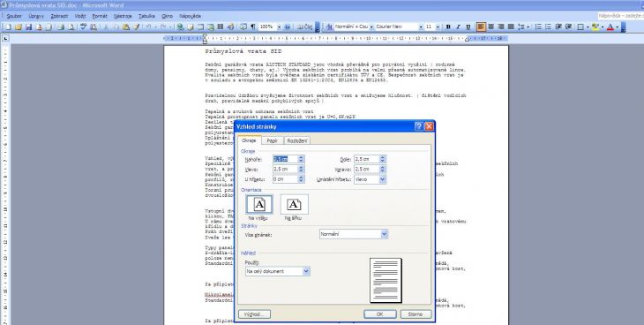Click the Print printer icon in toolbar

(61, 27)
